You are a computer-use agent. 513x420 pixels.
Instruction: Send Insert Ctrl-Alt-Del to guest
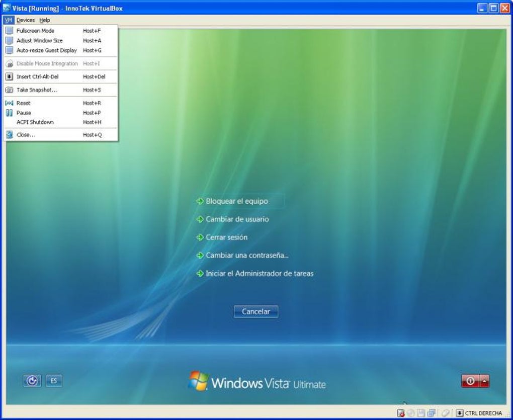tap(60, 76)
